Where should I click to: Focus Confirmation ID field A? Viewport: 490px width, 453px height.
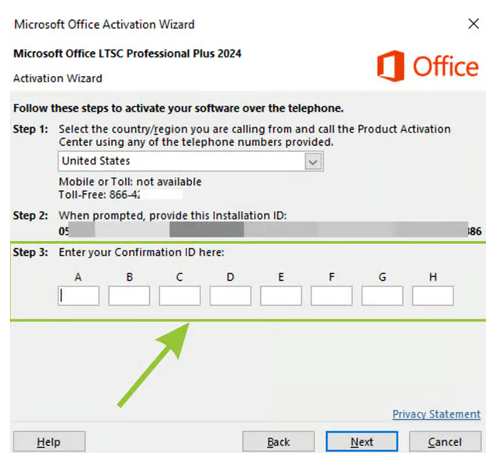[x=79, y=296]
